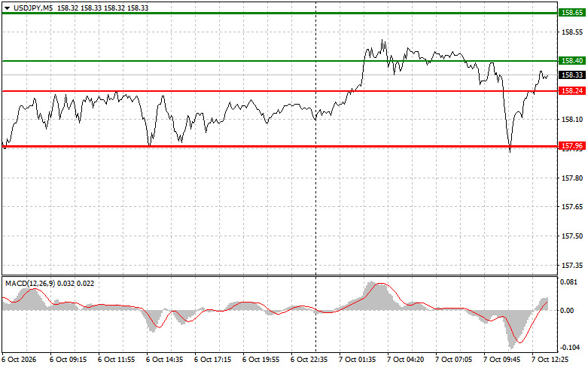Click the 6 Oct 11:55 time label
The image size is (588, 368).
point(116,360)
